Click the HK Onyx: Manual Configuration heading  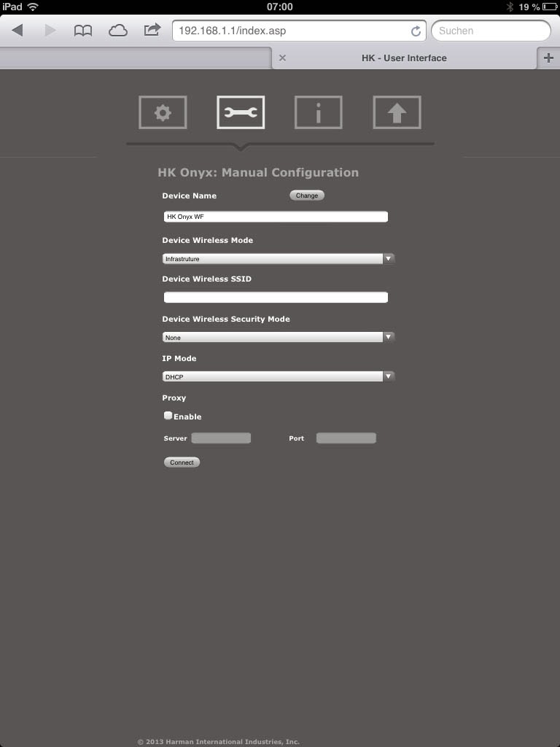[x=258, y=172]
